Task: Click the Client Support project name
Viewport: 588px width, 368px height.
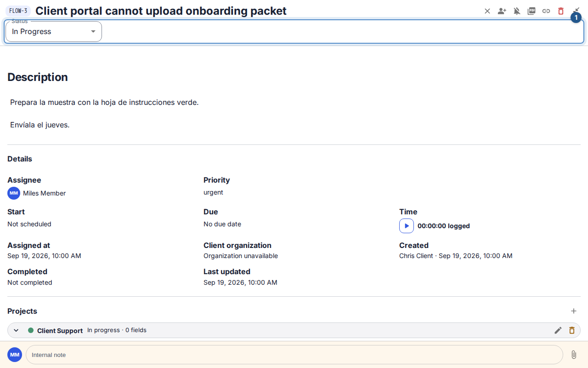Action: [60, 330]
